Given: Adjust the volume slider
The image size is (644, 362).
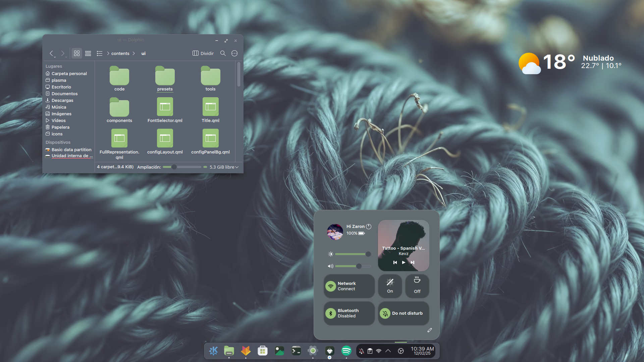Looking at the screenshot, I should click(353, 266).
